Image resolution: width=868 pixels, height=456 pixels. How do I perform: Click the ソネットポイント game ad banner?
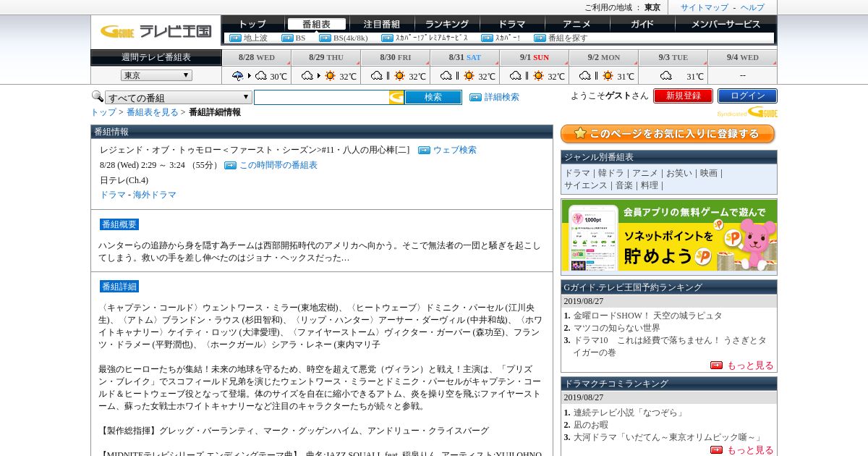pyautogui.click(x=669, y=236)
